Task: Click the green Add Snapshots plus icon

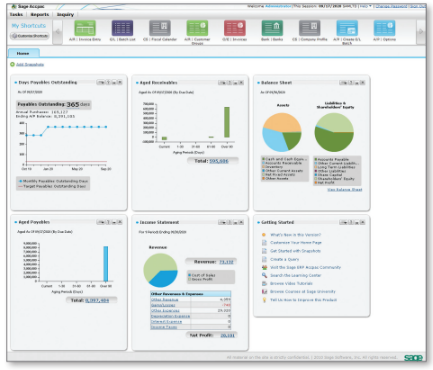Action: [x=12, y=64]
